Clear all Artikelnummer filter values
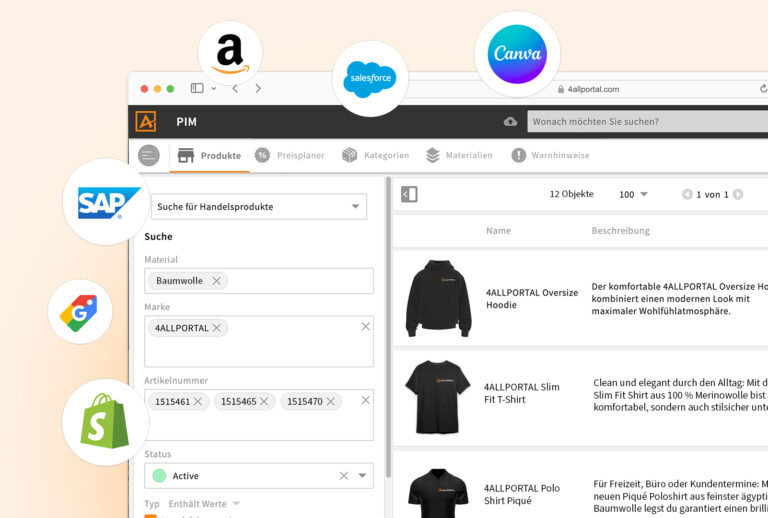This screenshot has width=768, height=518. pyautogui.click(x=365, y=400)
